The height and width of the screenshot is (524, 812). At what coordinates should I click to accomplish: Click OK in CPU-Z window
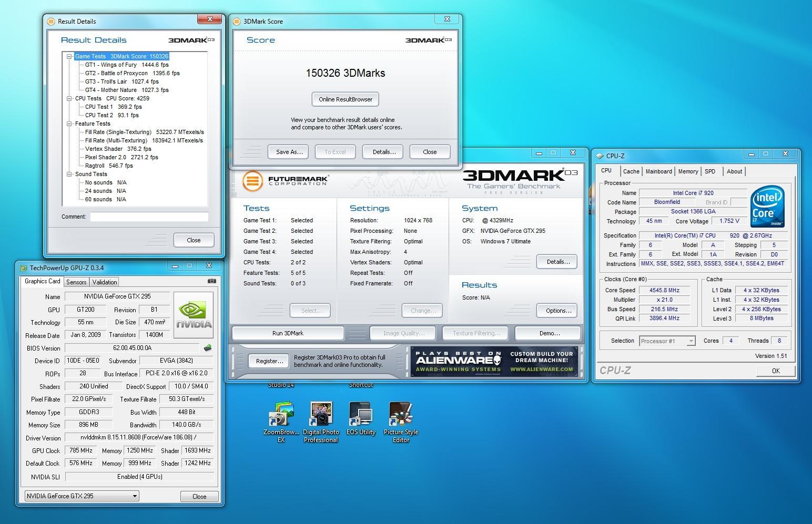click(x=776, y=371)
